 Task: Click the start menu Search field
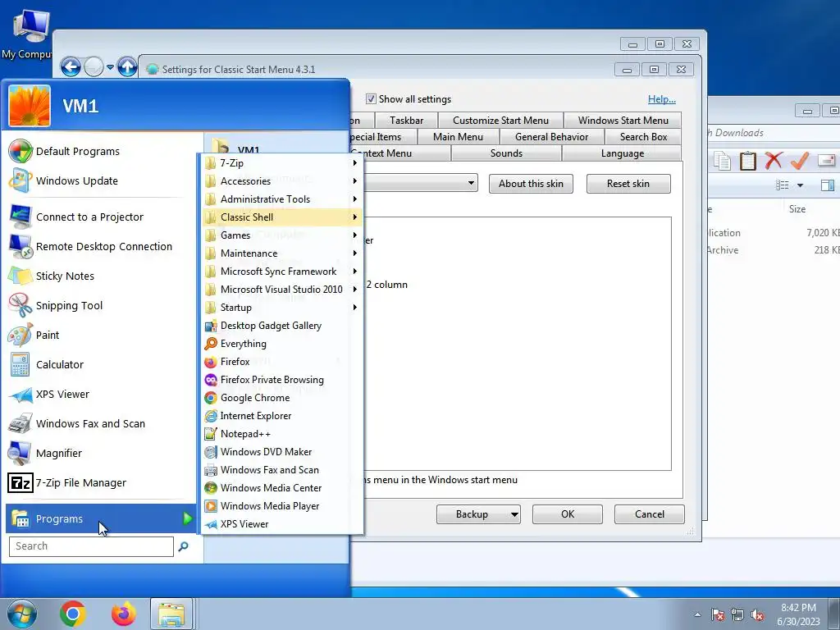coord(91,546)
